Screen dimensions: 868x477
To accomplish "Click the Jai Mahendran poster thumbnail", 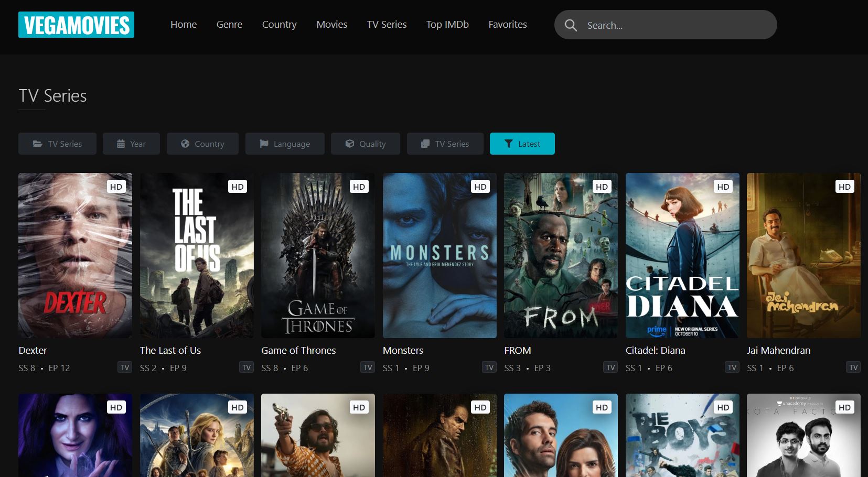I will [x=803, y=255].
